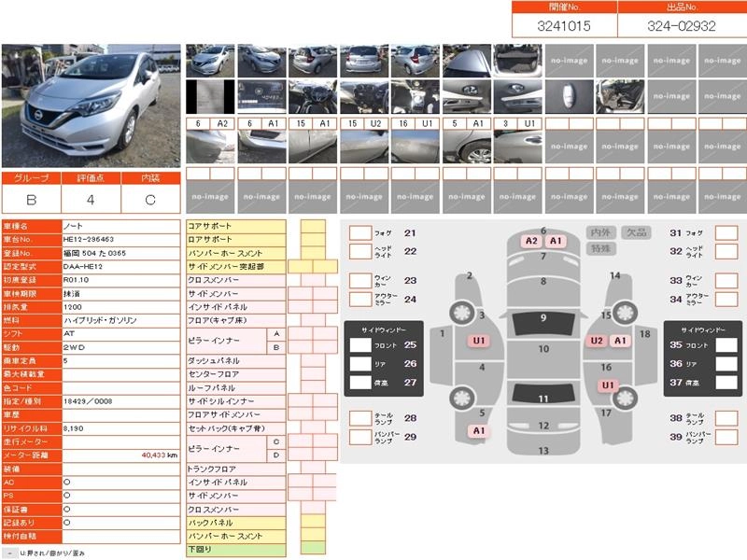Click the green cell beside 下回り
The image size is (747, 560).
[313, 549]
